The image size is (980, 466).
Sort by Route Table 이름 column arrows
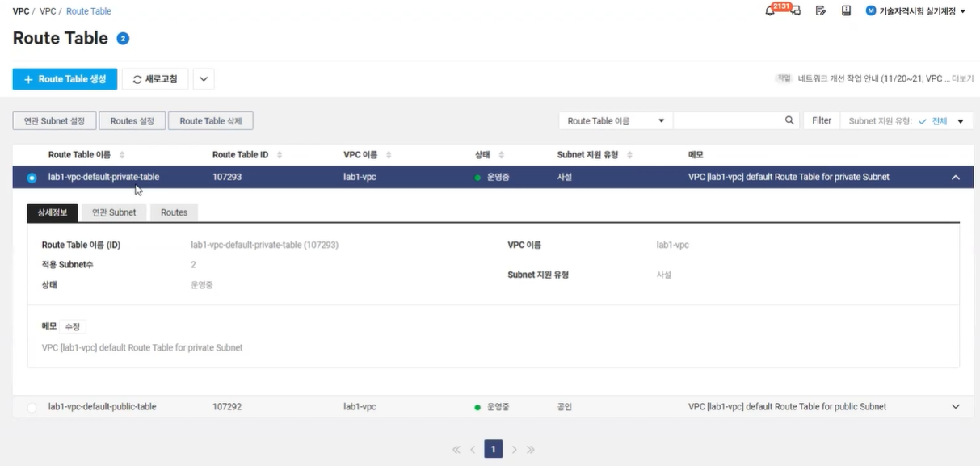point(122,155)
